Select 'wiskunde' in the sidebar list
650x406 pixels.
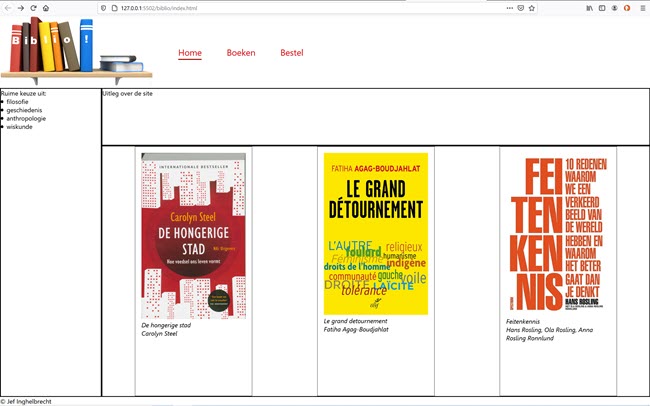[19, 126]
